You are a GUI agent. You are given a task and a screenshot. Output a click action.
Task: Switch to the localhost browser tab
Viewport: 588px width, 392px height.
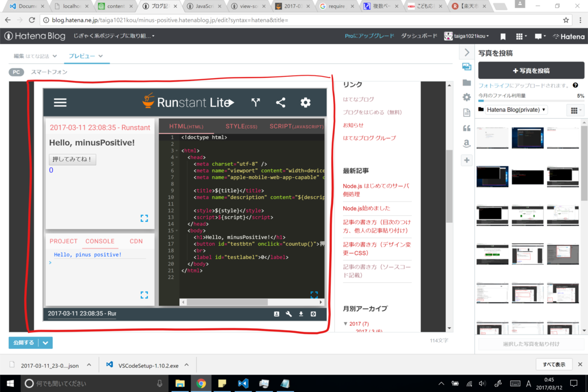72,6
